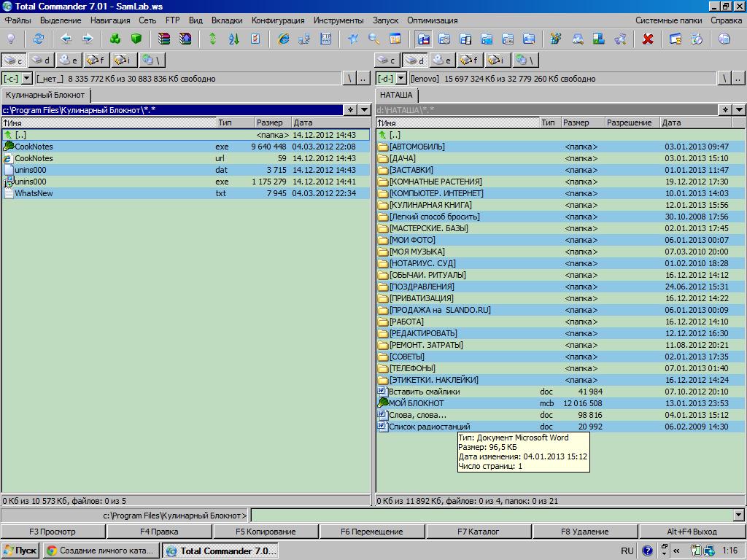Click the stacked books archive icon

click(164, 39)
